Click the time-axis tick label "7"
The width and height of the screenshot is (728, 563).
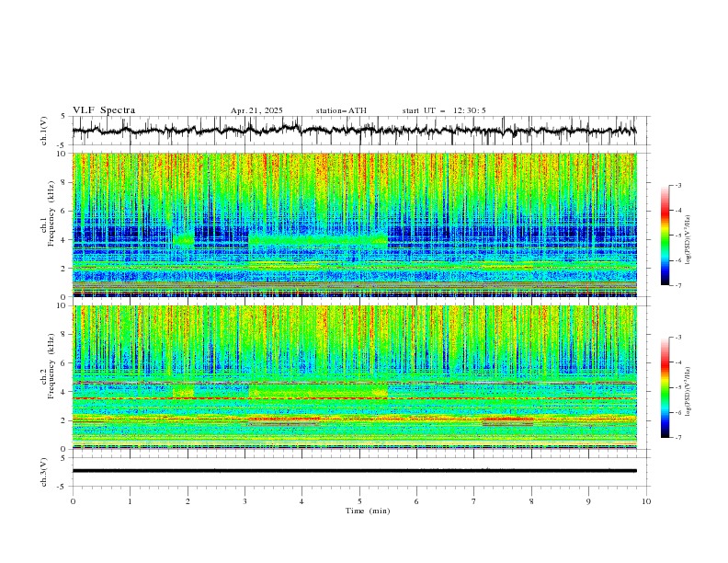(474, 501)
